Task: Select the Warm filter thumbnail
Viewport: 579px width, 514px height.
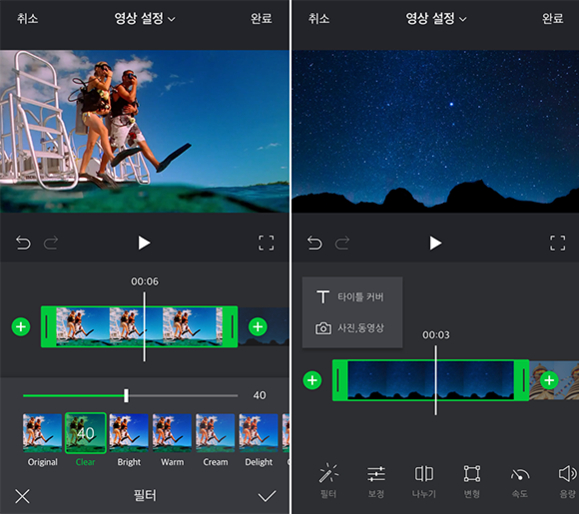Action: coord(172,433)
